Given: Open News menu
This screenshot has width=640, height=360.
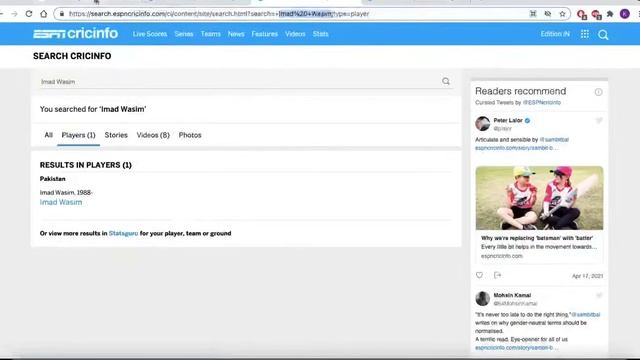Looking at the screenshot, I should click(236, 34).
